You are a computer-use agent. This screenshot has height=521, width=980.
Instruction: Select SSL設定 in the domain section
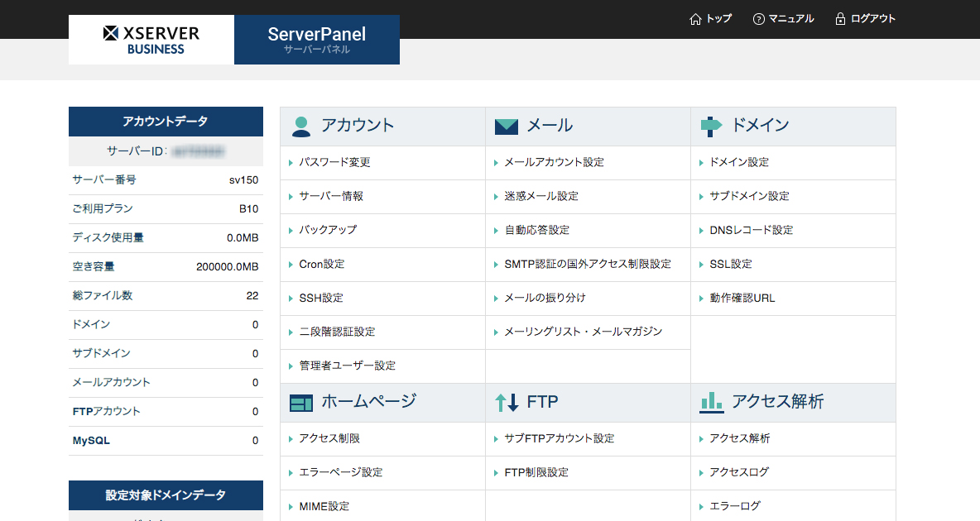coord(730,265)
